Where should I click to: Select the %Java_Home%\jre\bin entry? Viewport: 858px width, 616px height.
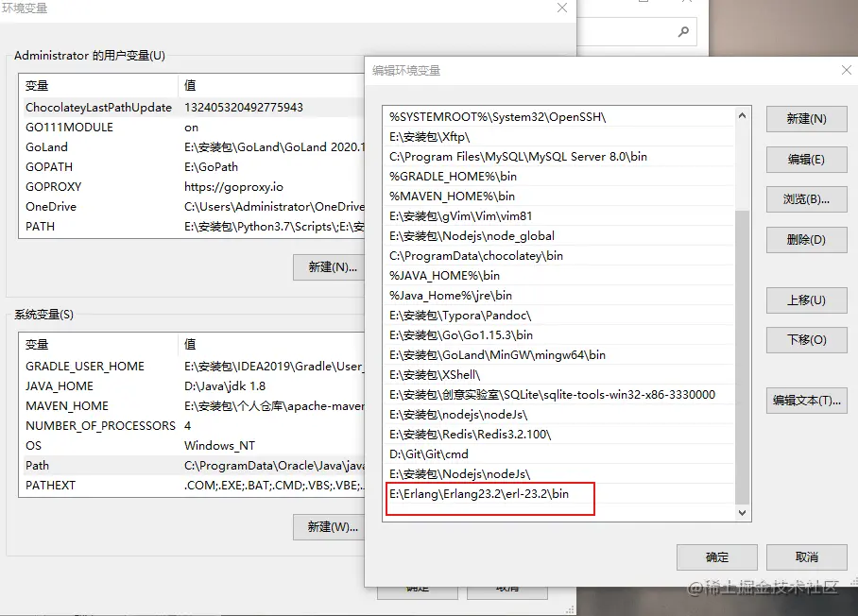(558, 296)
